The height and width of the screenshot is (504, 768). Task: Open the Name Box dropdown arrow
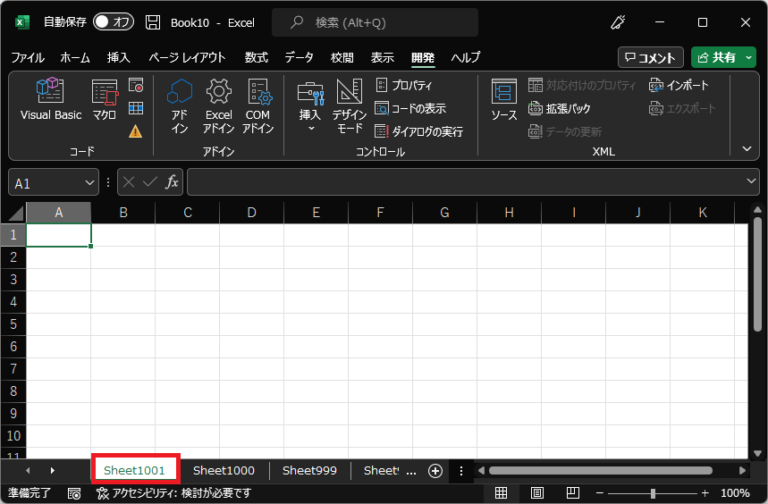[90, 182]
